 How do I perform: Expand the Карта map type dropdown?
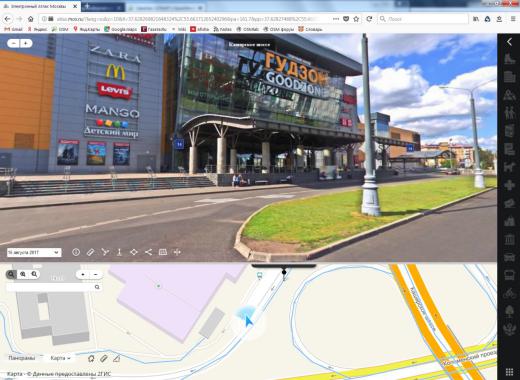click(x=60, y=358)
